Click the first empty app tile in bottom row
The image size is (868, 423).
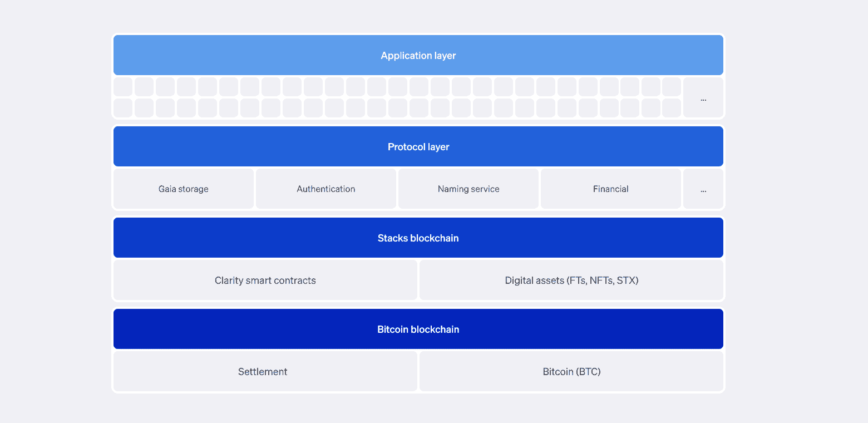[123, 108]
